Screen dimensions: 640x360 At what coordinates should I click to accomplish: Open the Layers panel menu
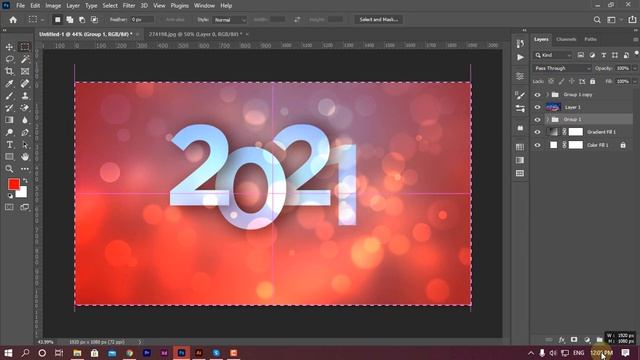tap(636, 40)
